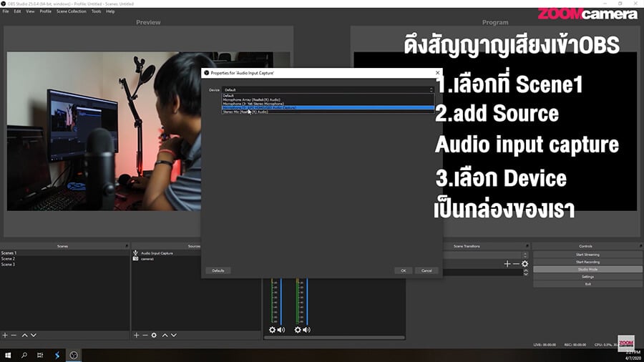The width and height of the screenshot is (644, 362).
Task: Open Settings from Controls panel
Action: point(587,277)
